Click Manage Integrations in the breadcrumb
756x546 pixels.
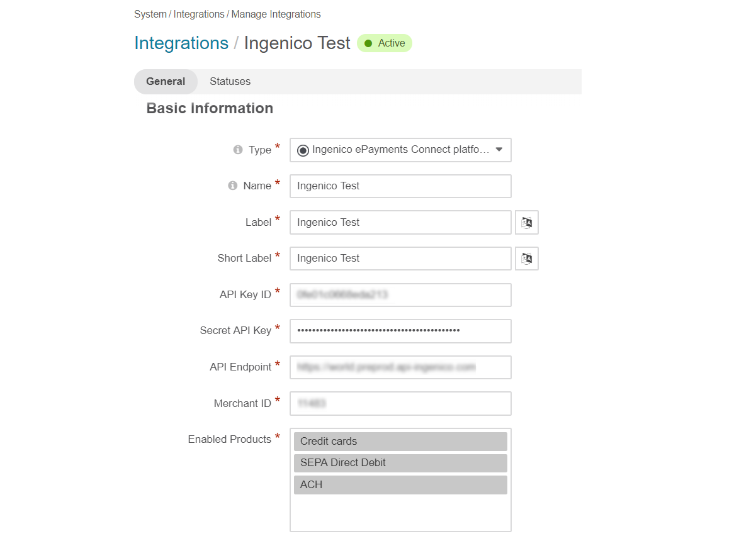point(276,14)
